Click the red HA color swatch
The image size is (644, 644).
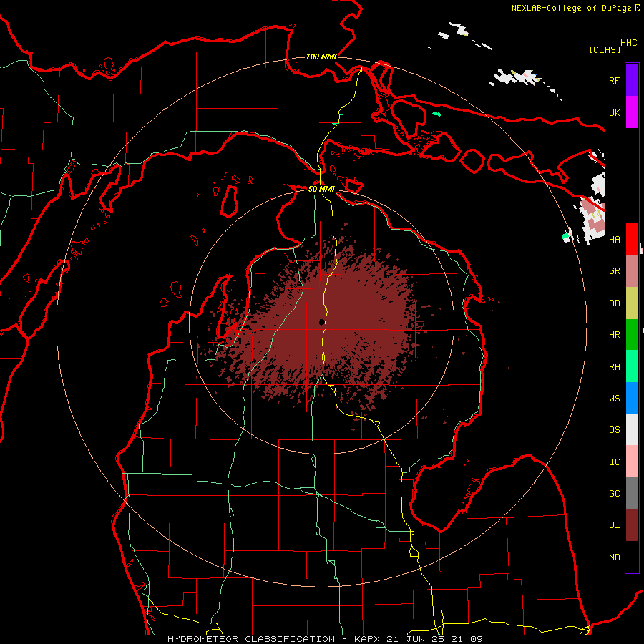(x=632, y=239)
